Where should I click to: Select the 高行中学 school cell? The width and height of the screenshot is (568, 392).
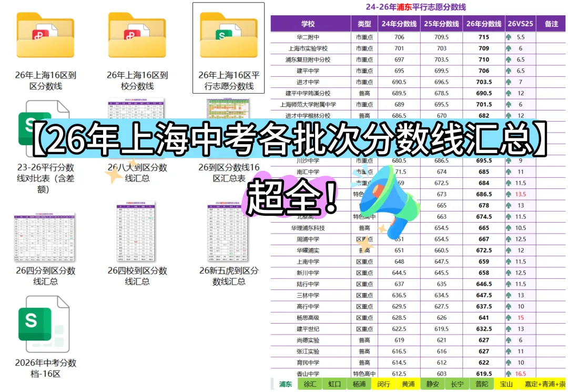(x=310, y=307)
